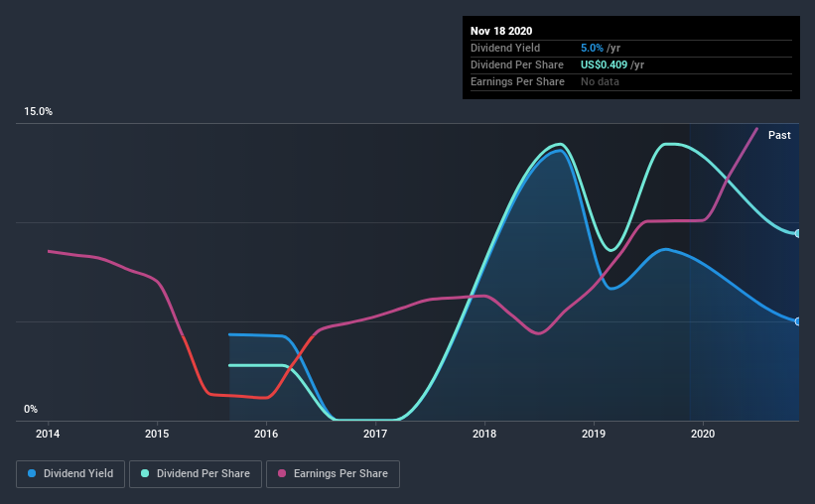
Task: Toggle the Dividend Per Share legend button
Action: point(196,474)
